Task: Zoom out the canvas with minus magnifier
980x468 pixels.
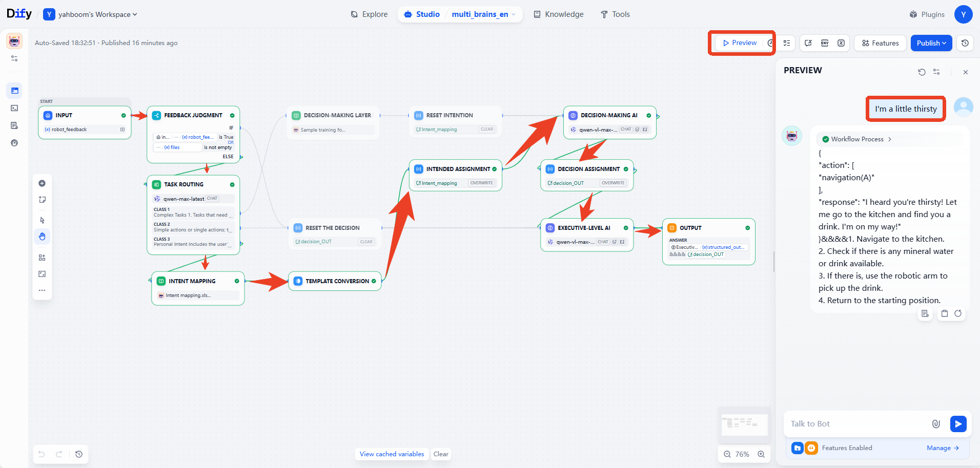Action: pos(727,454)
